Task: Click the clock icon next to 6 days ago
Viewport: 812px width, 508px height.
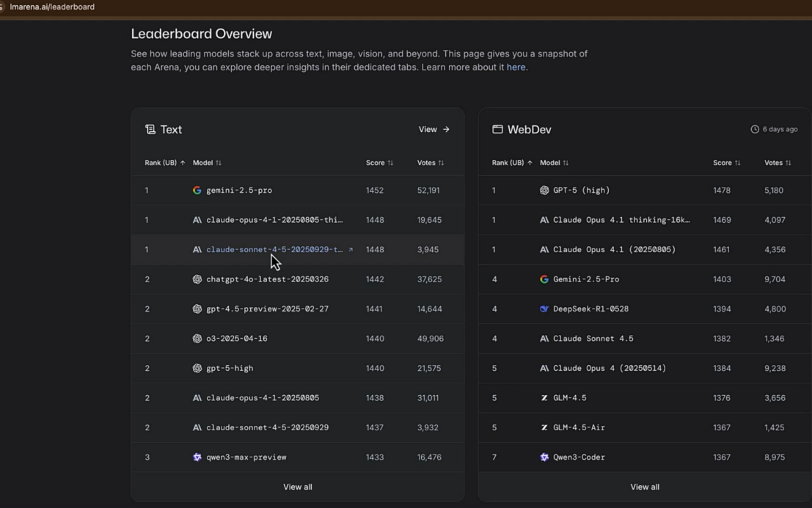Action: pos(755,129)
